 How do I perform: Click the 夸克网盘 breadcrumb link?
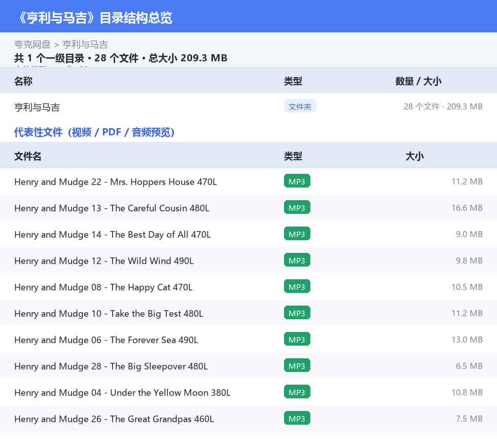(32, 45)
